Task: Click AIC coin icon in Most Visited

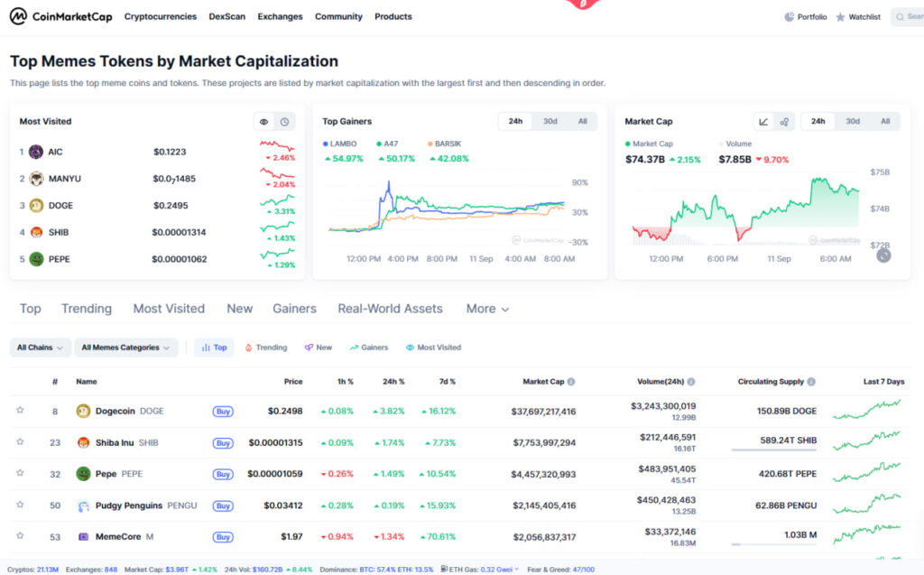Action: [x=36, y=153]
